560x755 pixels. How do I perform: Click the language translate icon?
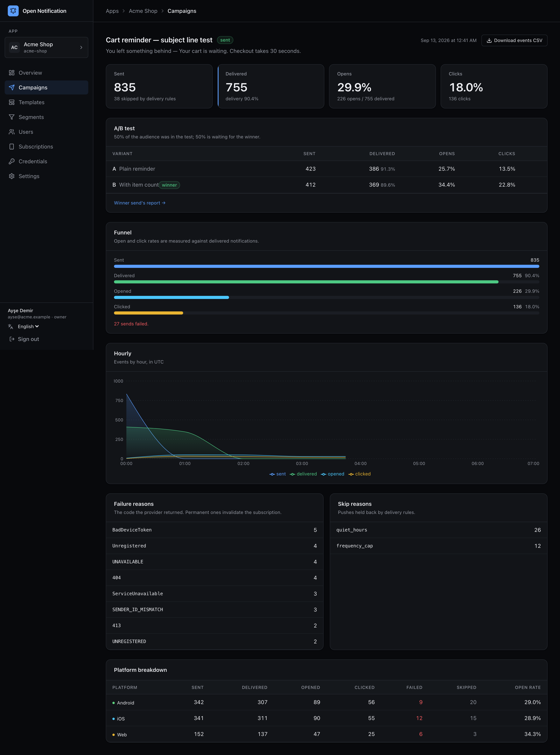coord(10,327)
